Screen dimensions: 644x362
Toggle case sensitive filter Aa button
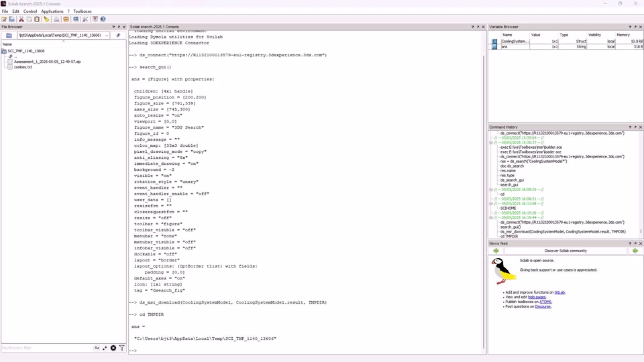point(97,348)
